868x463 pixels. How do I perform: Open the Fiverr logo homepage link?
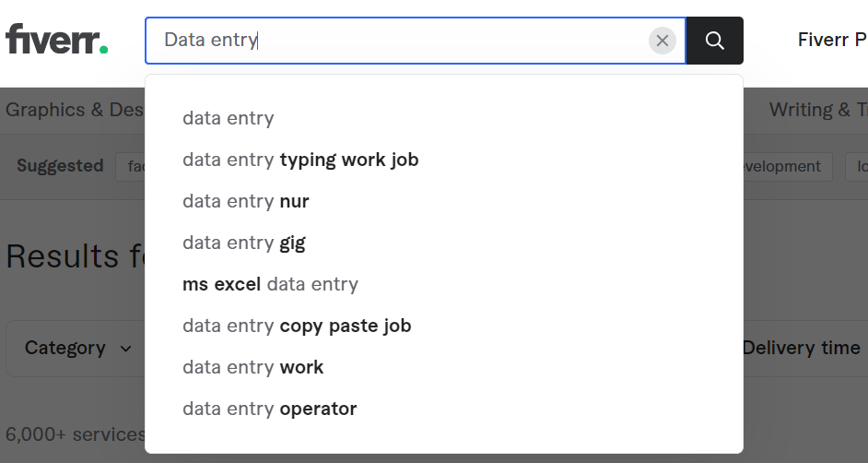[56, 39]
